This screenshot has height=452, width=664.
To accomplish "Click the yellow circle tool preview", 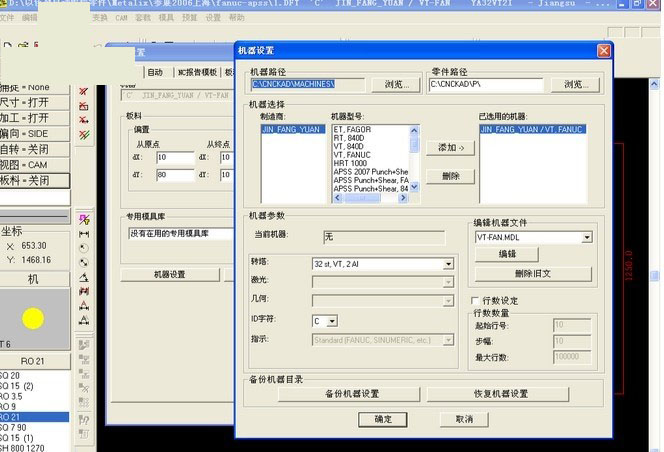I will (33, 319).
